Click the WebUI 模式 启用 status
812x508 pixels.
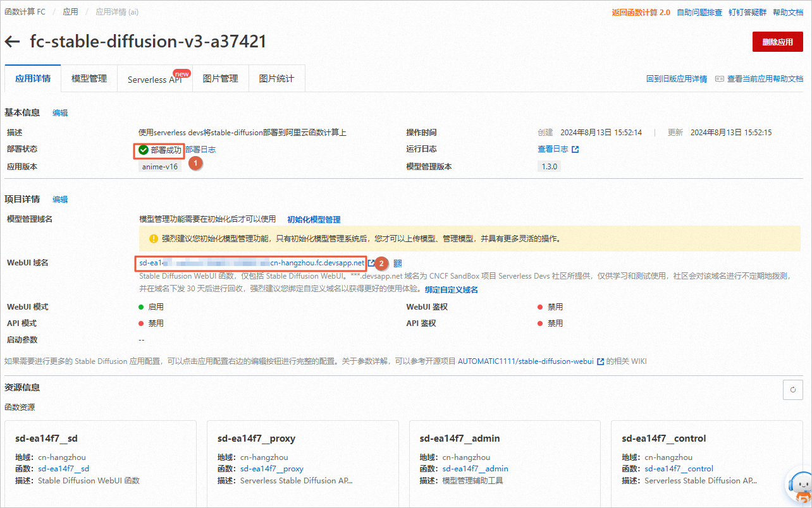click(x=151, y=307)
